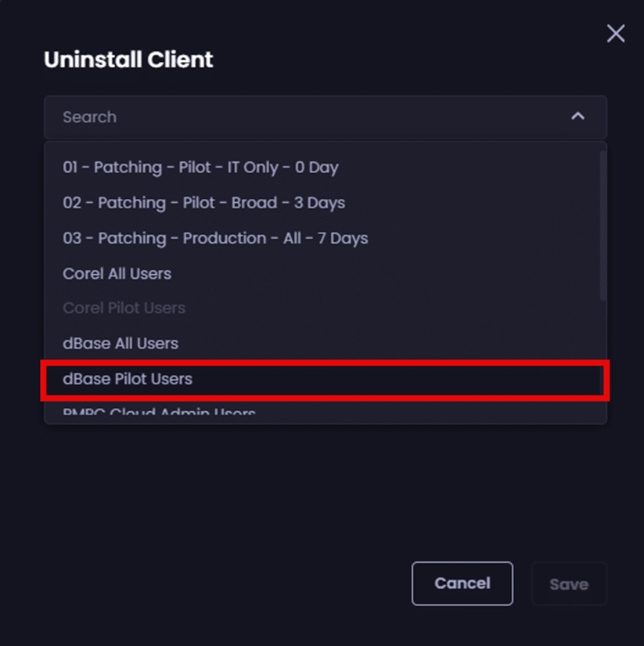The image size is (644, 646).
Task: Click the blank space left of Cancel button
Action: (235, 584)
